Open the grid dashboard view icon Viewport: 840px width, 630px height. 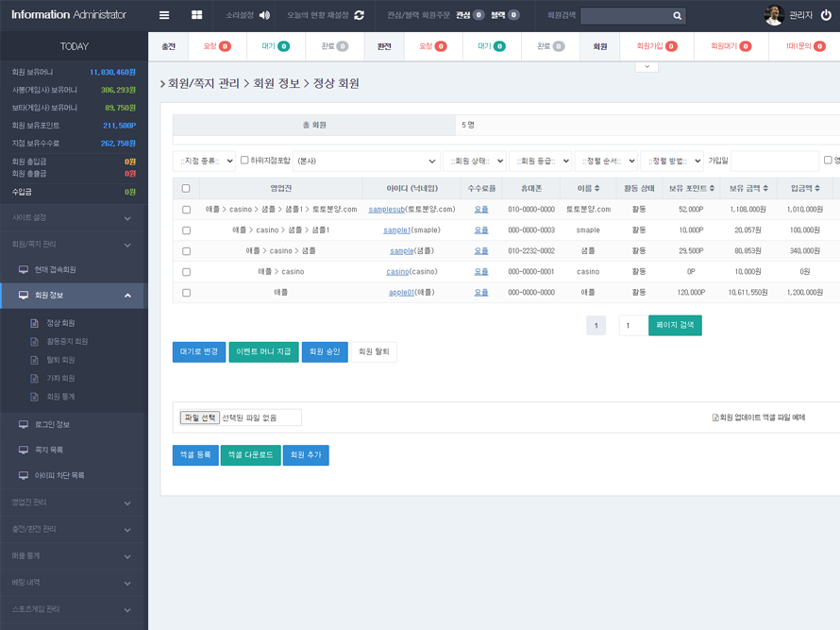196,15
